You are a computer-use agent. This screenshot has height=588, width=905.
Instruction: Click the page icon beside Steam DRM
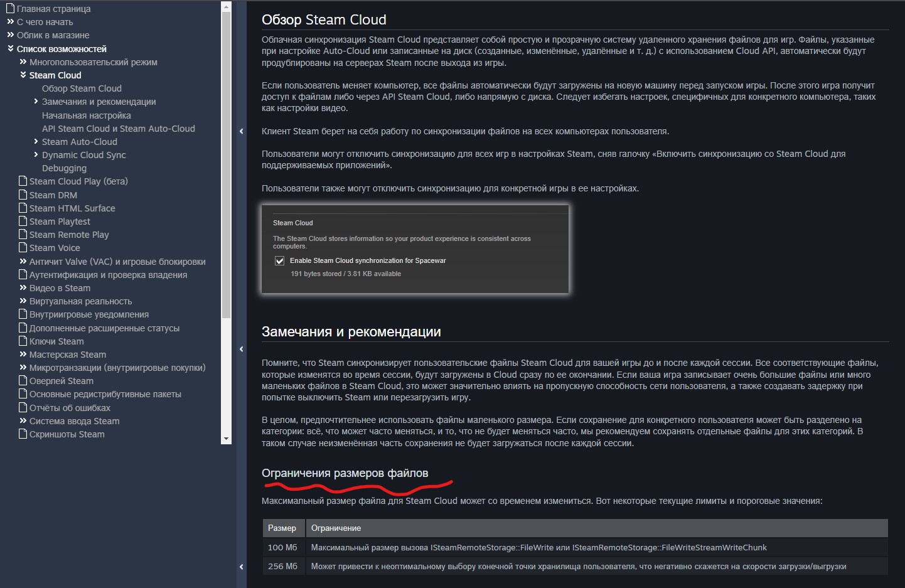pos(23,195)
